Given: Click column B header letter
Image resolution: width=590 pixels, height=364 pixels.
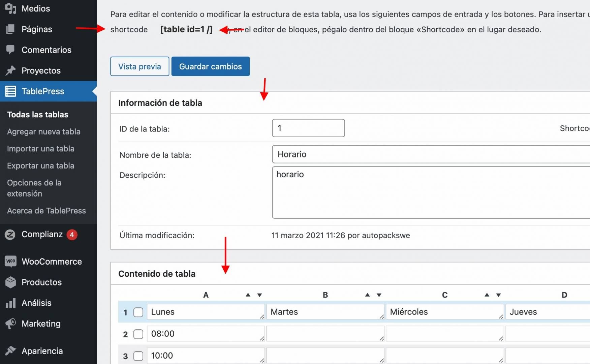Looking at the screenshot, I should pos(325,295).
